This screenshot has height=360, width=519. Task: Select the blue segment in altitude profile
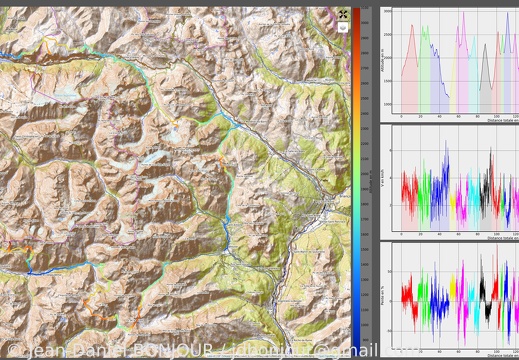click(439, 80)
